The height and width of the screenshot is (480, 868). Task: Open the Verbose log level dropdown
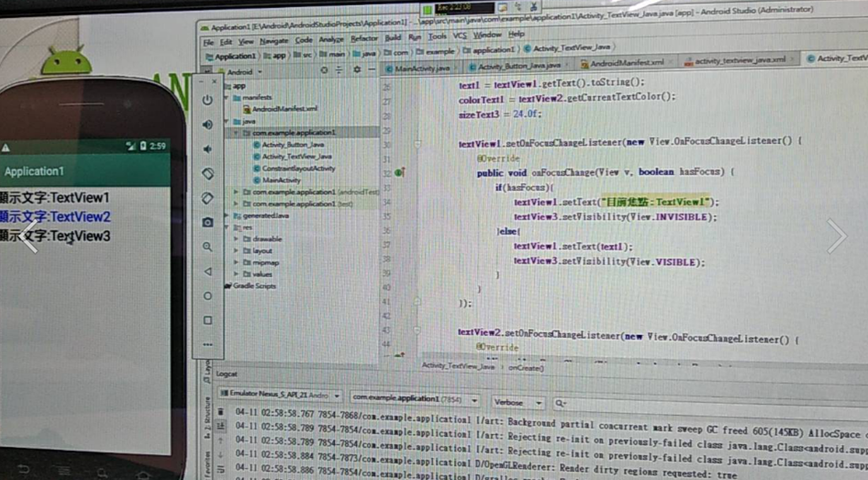pos(518,402)
